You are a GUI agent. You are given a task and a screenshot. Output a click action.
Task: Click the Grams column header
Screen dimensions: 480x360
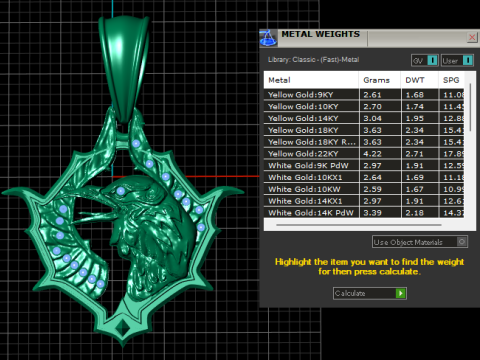[380, 80]
